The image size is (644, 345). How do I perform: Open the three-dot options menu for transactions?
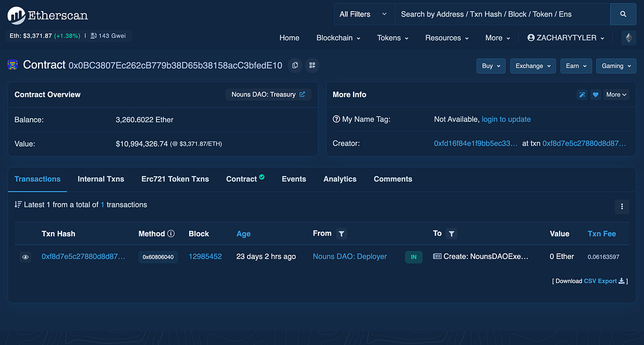tap(622, 206)
